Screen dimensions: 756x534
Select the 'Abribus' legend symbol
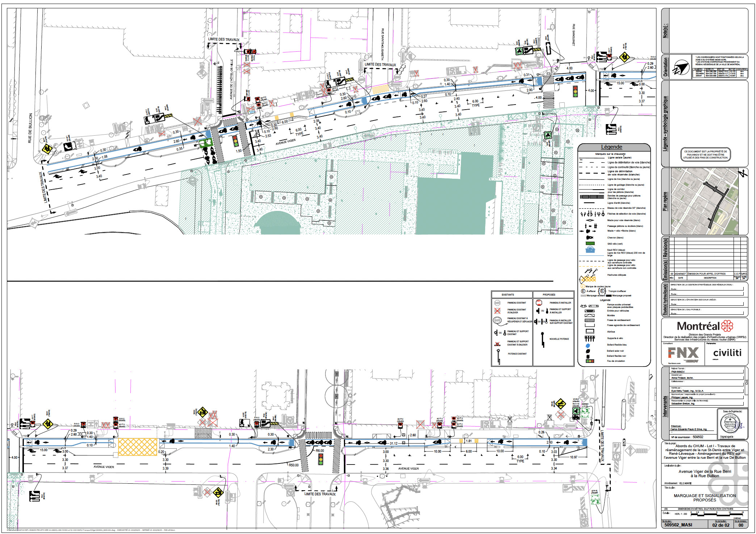(590, 331)
